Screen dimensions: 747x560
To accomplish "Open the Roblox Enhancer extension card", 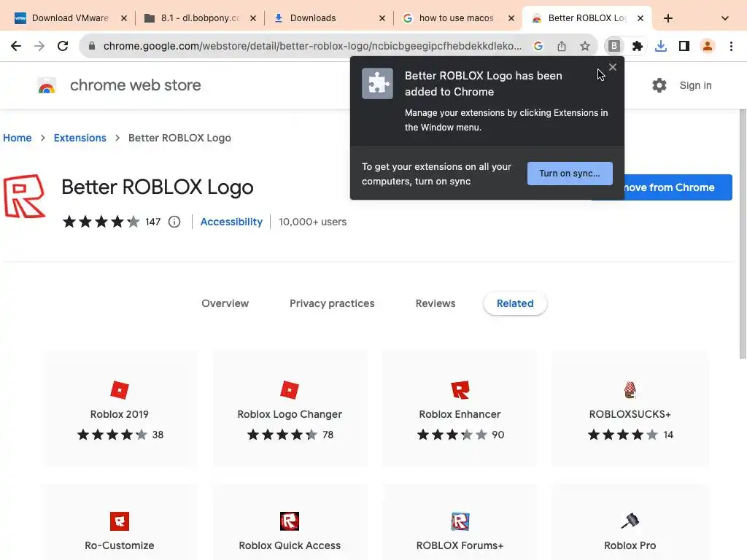I will click(x=460, y=408).
